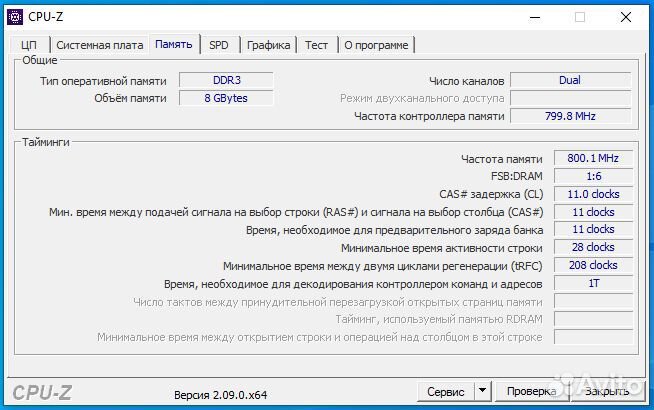The width and height of the screenshot is (654, 410).
Task: Click the 28 clocks row active value
Action: (x=593, y=247)
